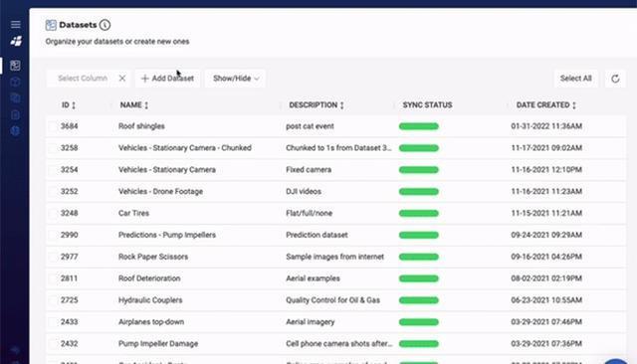The width and height of the screenshot is (637, 364).
Task: Check the box for dataset 3248
Action: click(53, 213)
